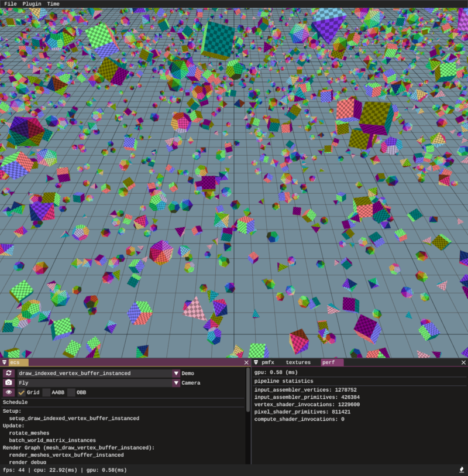Click the status bar corner icon
The width and height of the screenshot is (468, 476).
point(462,470)
